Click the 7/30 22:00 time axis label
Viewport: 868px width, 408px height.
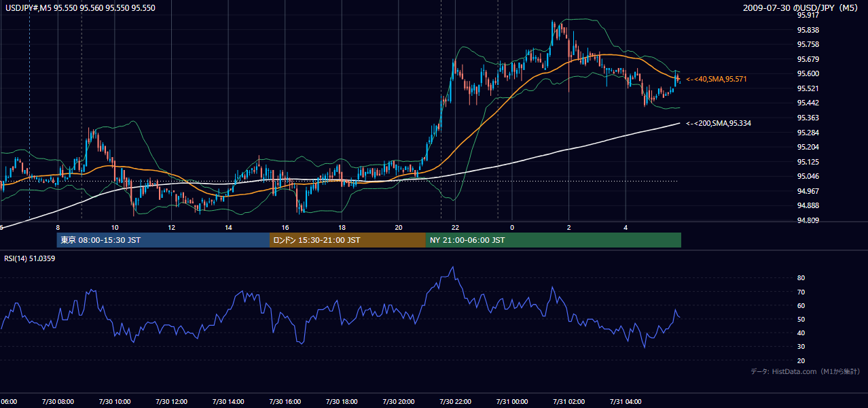tap(455, 402)
